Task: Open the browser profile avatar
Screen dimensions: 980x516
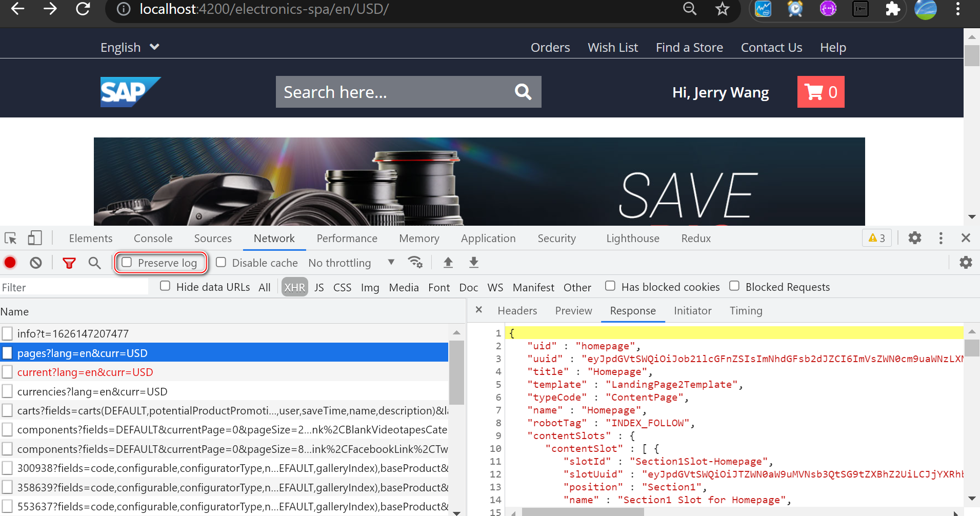Action: pyautogui.click(x=926, y=9)
